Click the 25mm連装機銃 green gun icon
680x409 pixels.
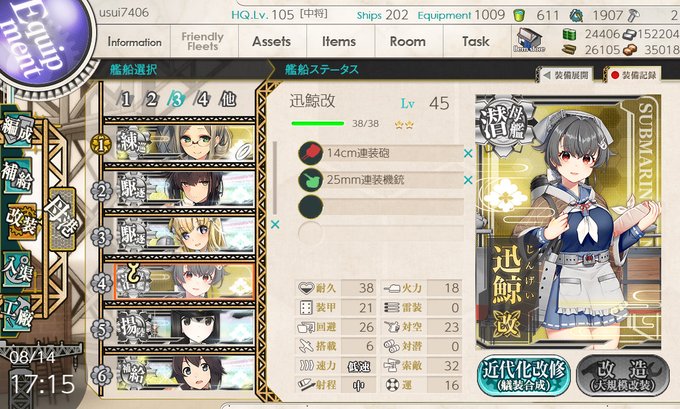[311, 180]
